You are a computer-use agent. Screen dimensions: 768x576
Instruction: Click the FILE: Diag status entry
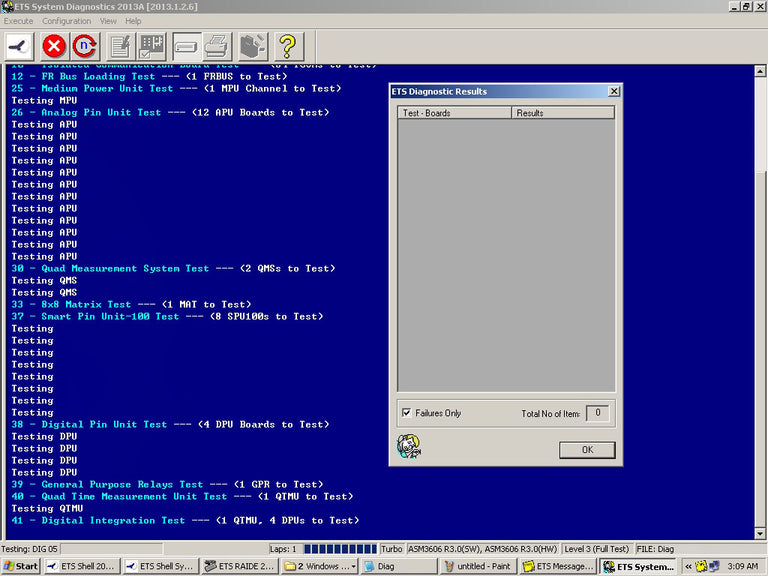click(x=655, y=549)
